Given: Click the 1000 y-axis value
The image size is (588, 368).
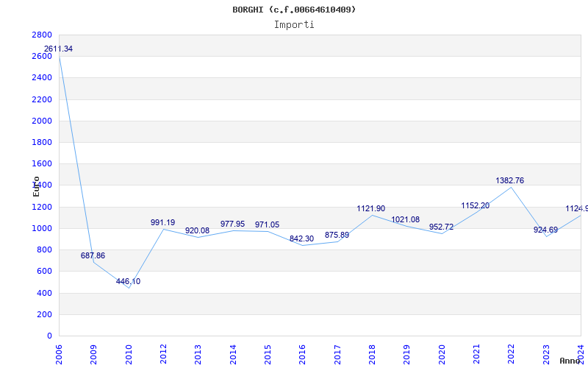Looking at the screenshot, I should (x=42, y=228).
